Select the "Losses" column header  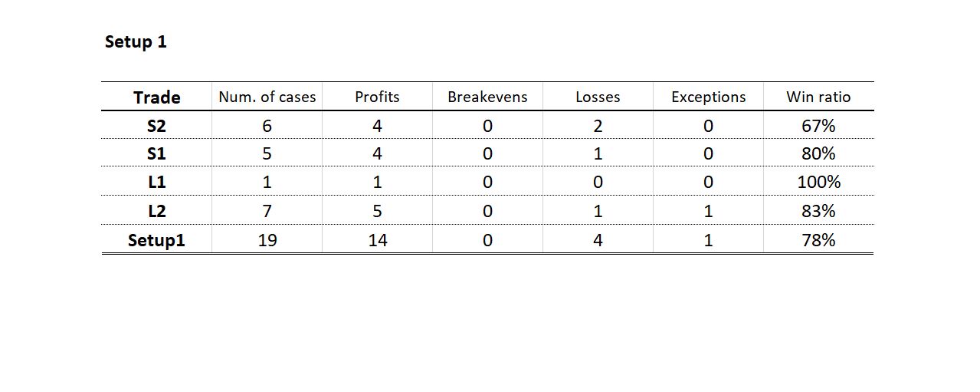[598, 97]
